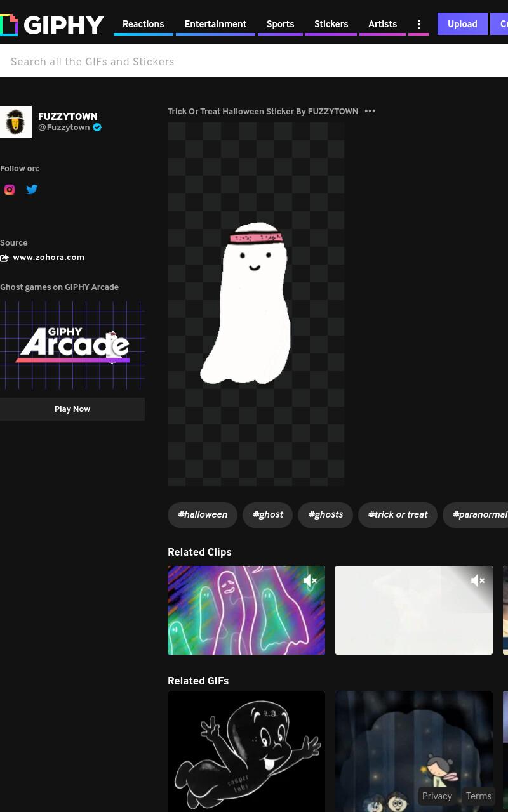The width and height of the screenshot is (508, 812).
Task: Open the Stickers category
Action: point(331,24)
